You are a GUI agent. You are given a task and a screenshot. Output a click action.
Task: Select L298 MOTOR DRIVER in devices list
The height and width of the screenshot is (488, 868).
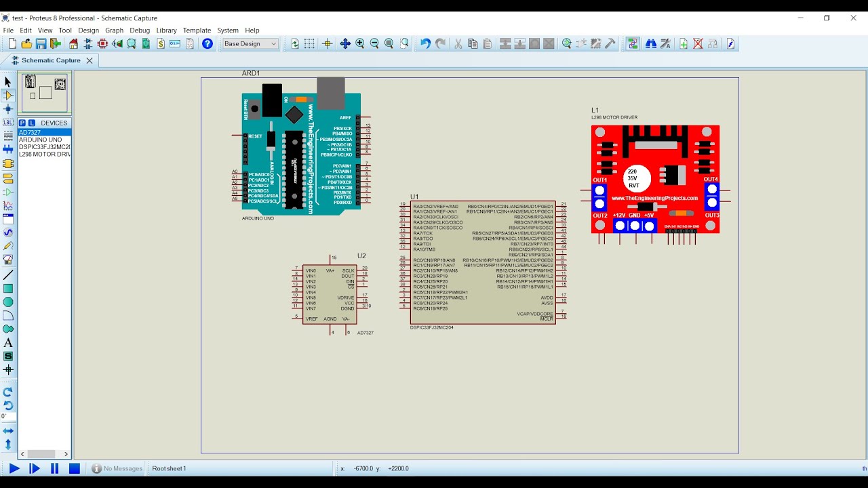[44, 154]
